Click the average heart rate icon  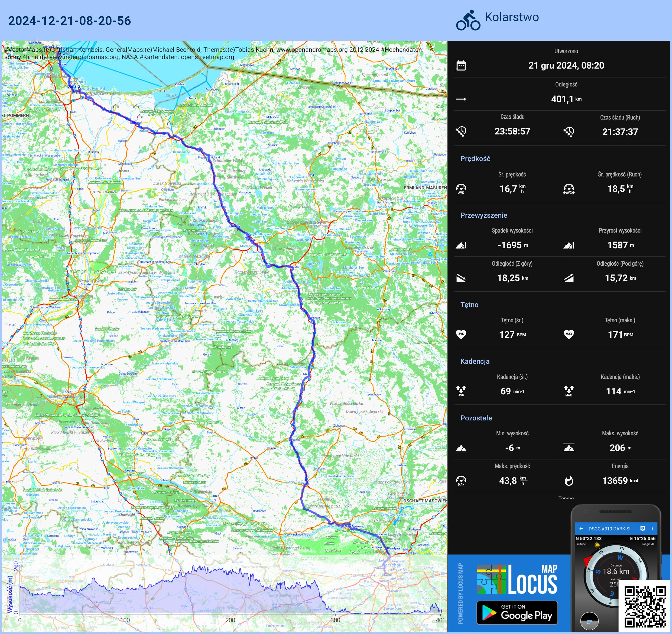click(x=461, y=334)
